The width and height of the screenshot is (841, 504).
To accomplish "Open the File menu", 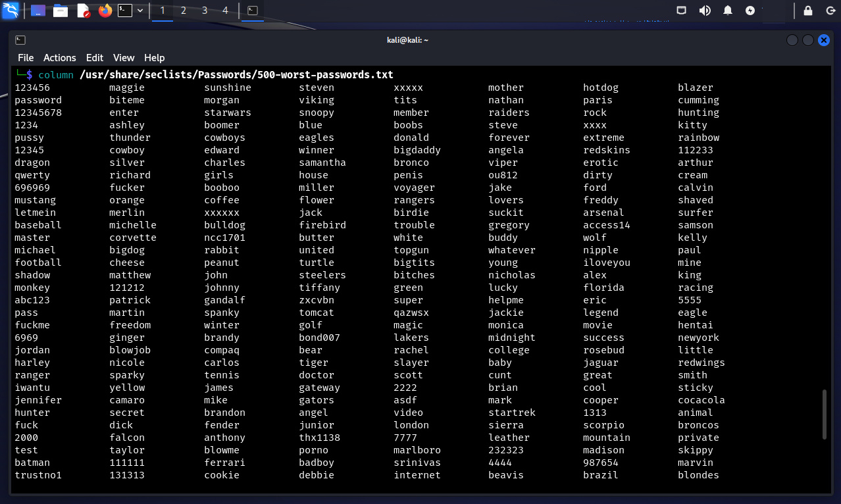I will [x=26, y=58].
